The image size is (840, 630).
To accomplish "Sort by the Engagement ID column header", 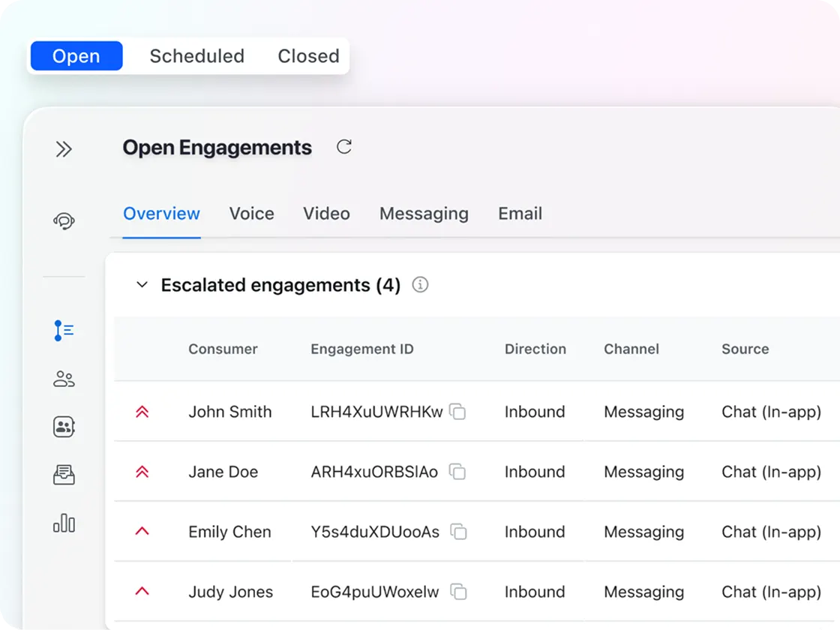I will pos(362,349).
